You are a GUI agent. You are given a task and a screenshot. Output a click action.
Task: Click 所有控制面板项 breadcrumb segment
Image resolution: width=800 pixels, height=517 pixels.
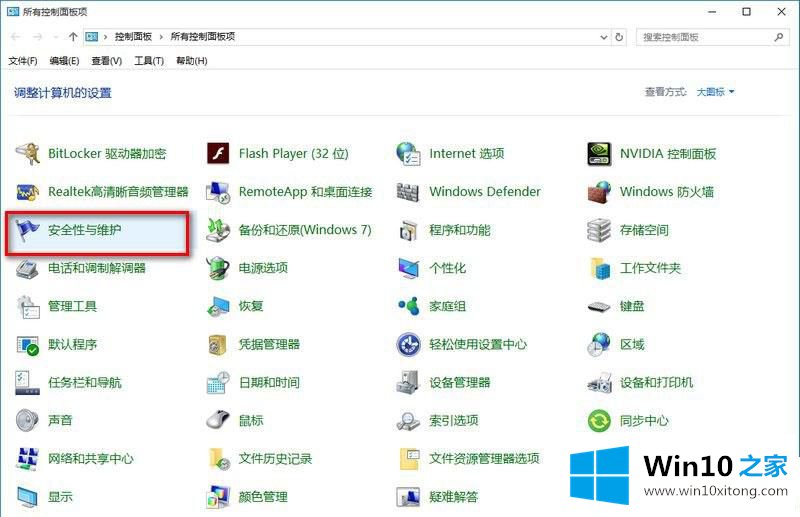pyautogui.click(x=203, y=37)
